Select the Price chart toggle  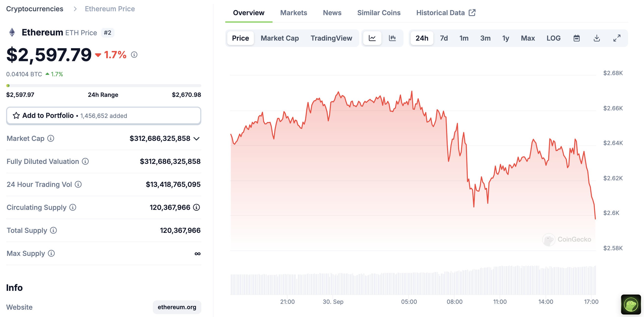(x=240, y=38)
